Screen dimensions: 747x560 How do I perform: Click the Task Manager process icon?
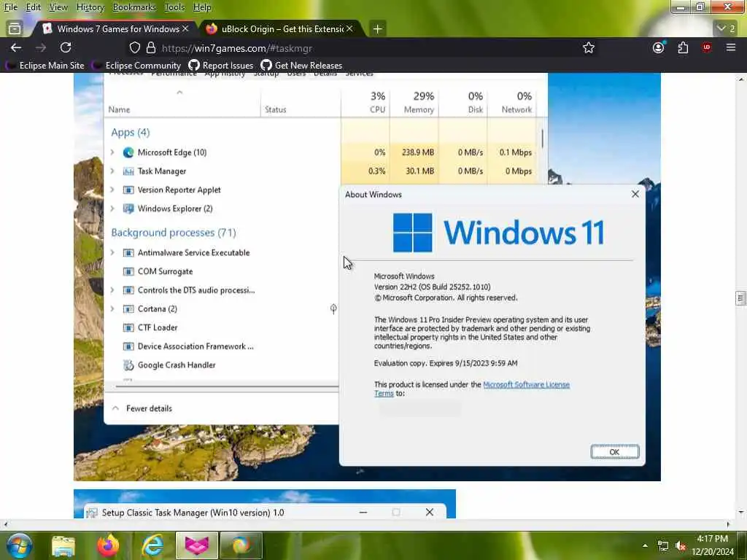pos(128,171)
